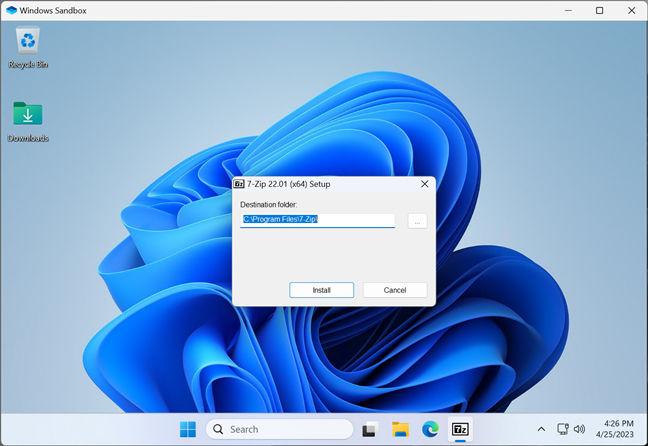Click the taskbar Search box

[x=279, y=429]
